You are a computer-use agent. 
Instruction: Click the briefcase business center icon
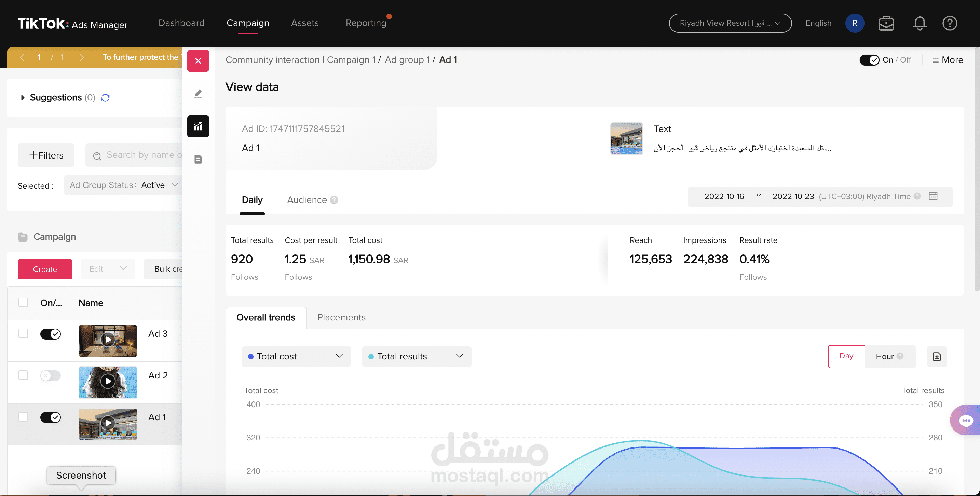[886, 23]
